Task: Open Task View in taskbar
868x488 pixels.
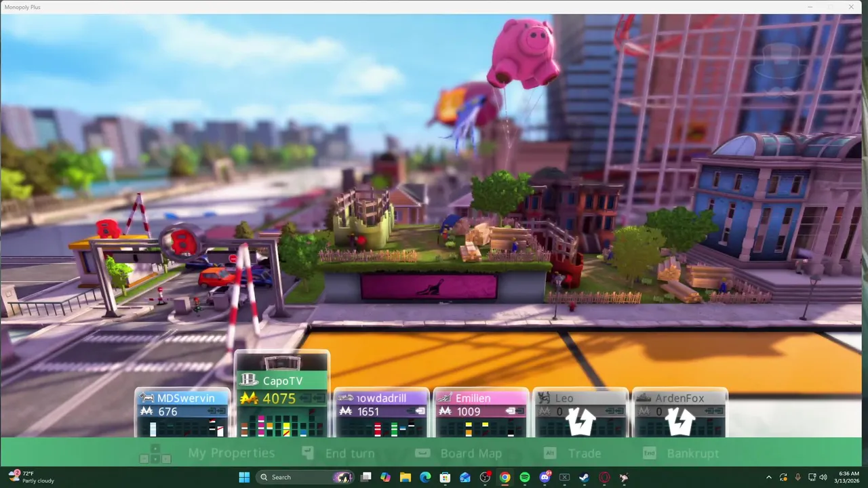Action: coord(366,477)
